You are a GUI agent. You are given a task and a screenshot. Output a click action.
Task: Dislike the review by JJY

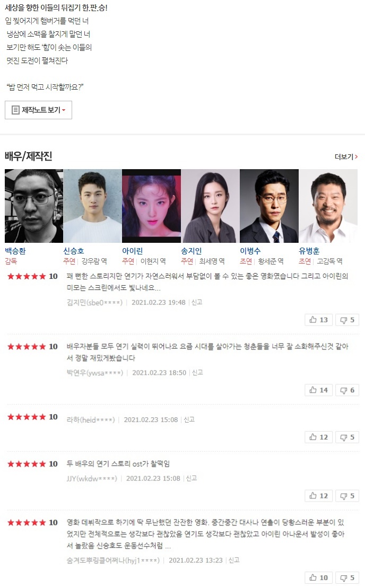click(x=347, y=496)
